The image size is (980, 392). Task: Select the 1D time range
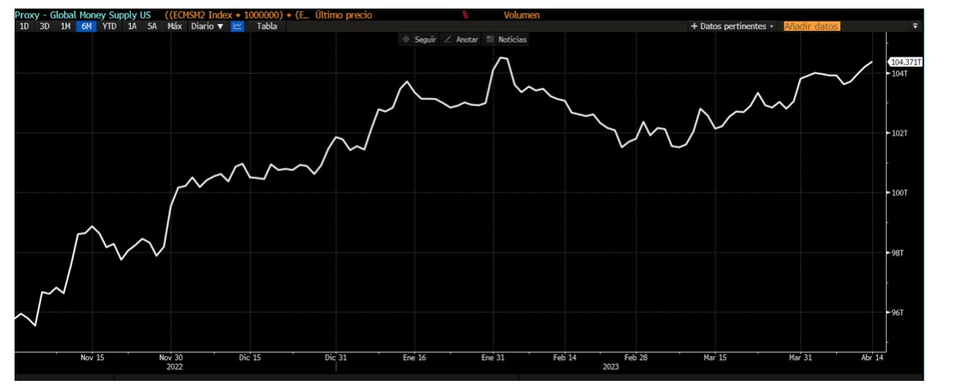tap(25, 27)
